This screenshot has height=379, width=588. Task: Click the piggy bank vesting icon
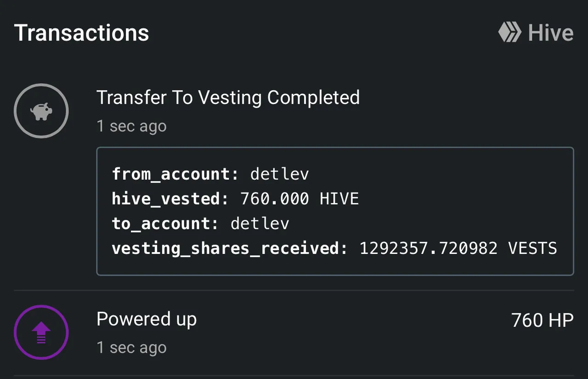(x=41, y=111)
